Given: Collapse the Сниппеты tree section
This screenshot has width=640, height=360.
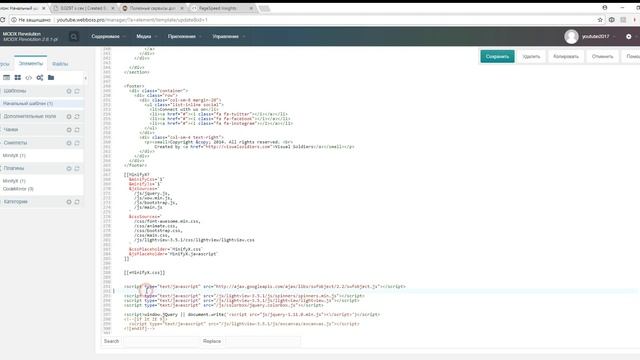Looking at the screenshot, I should click(x=15, y=143).
